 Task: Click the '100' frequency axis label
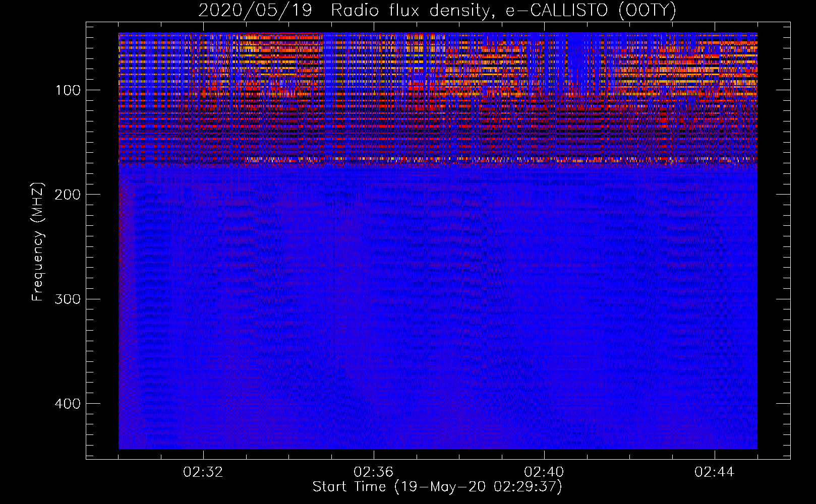click(x=68, y=90)
